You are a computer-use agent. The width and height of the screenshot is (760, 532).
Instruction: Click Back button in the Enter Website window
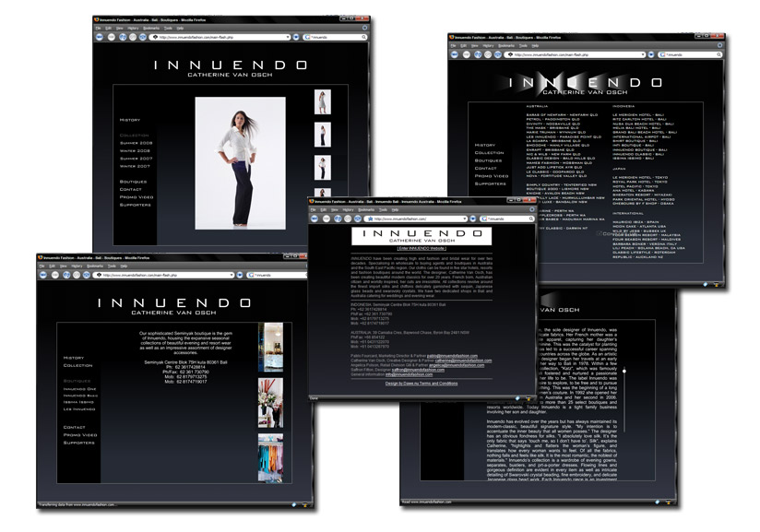click(315, 219)
